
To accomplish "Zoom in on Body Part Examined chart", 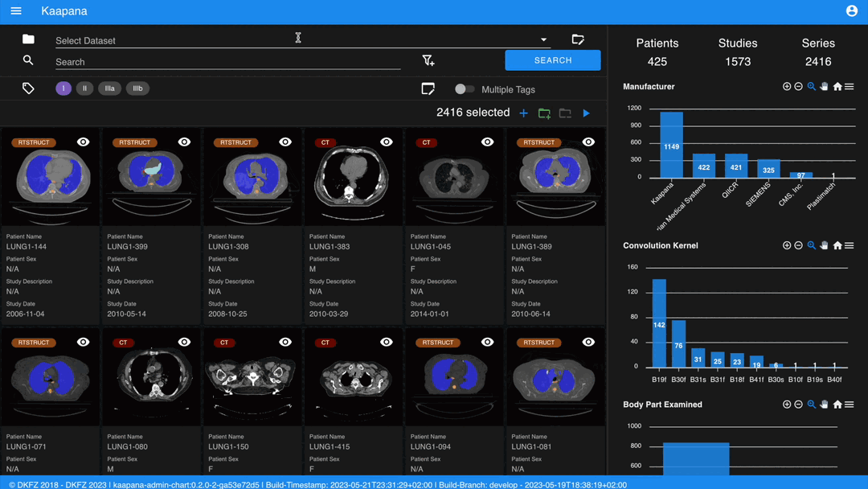I will pos(787,405).
